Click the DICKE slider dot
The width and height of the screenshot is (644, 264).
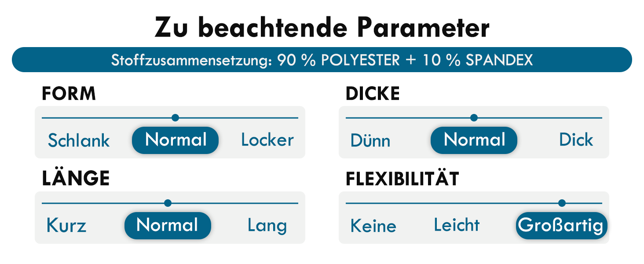(x=474, y=117)
